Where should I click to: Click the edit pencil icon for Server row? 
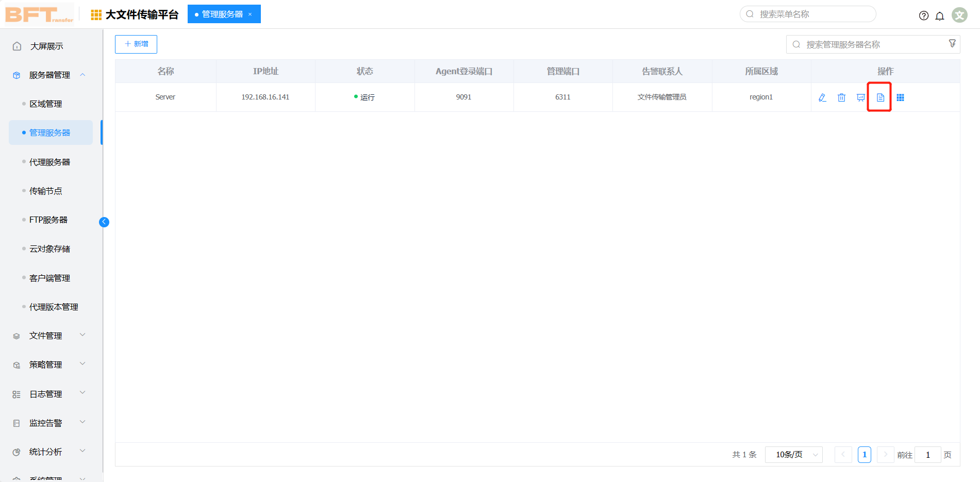(x=822, y=97)
